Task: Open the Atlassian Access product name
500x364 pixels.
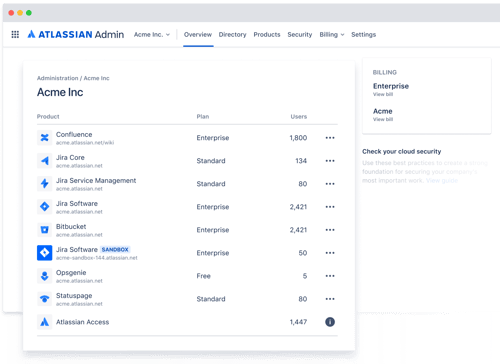Action: pyautogui.click(x=82, y=322)
